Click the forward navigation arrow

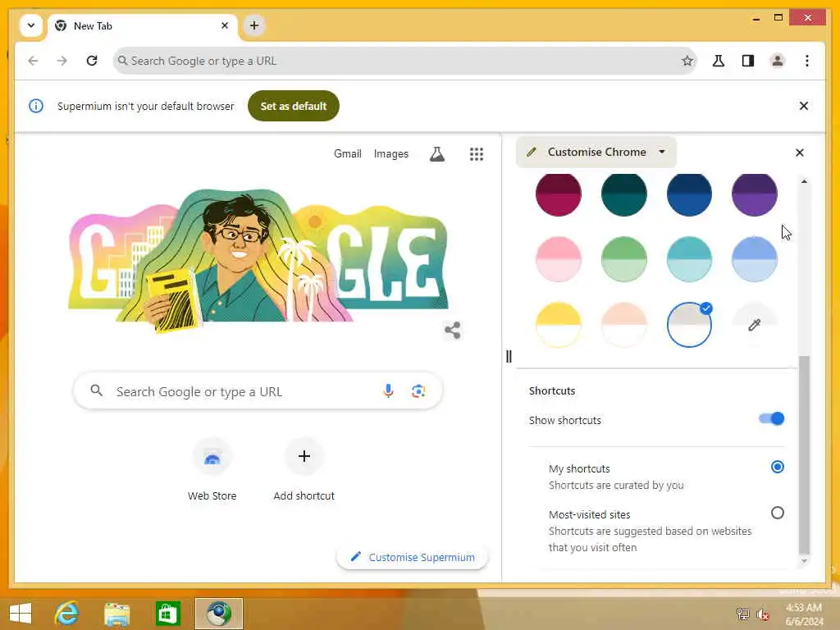click(62, 61)
